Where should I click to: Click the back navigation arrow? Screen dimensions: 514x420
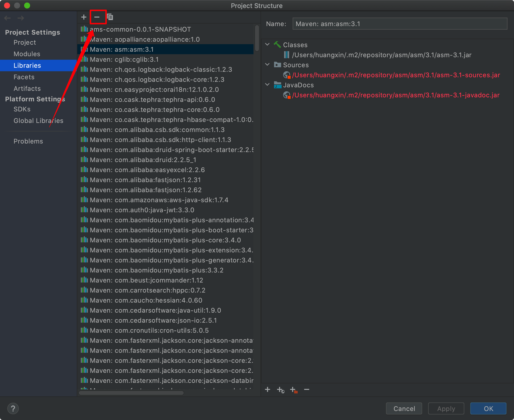click(x=8, y=18)
